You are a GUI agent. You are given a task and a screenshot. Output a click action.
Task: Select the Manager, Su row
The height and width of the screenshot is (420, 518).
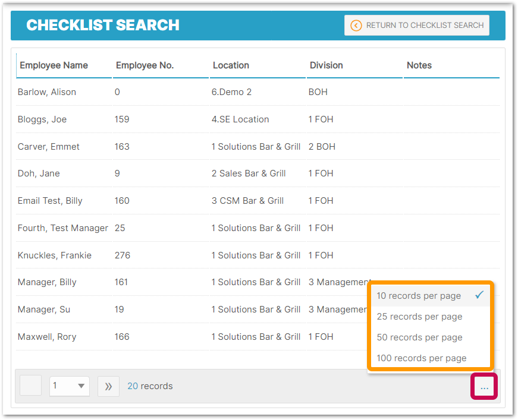click(258, 310)
